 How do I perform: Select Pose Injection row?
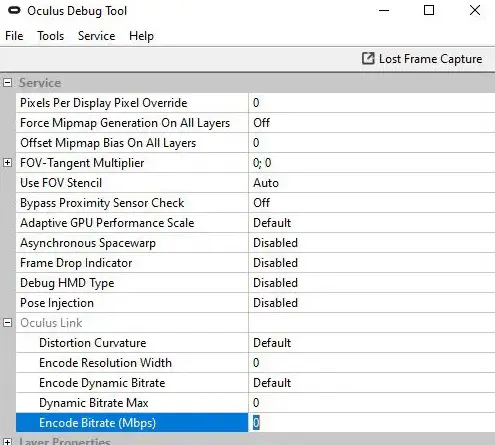[x=132, y=303]
